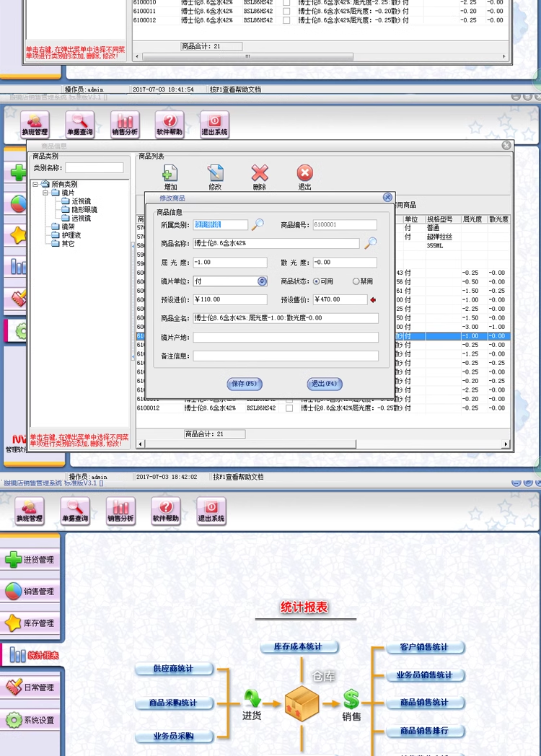Click magnifier icon beside 商品名称 field
The image size is (541, 756).
click(x=370, y=243)
